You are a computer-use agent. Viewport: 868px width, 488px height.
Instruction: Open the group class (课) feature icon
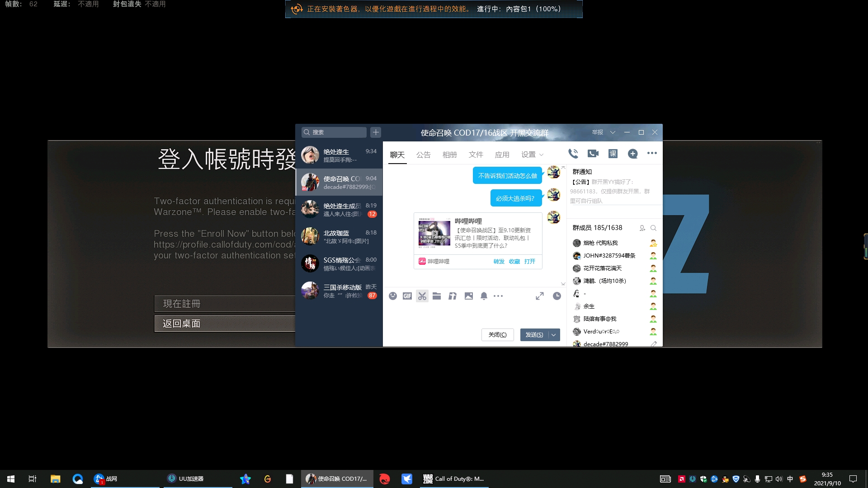[613, 154]
